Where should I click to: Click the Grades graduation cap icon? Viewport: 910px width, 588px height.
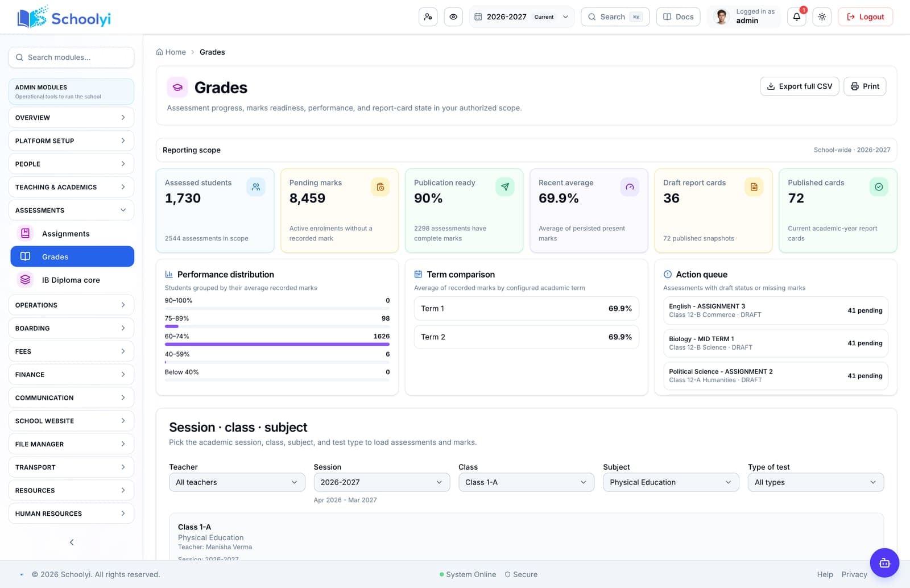point(177,88)
